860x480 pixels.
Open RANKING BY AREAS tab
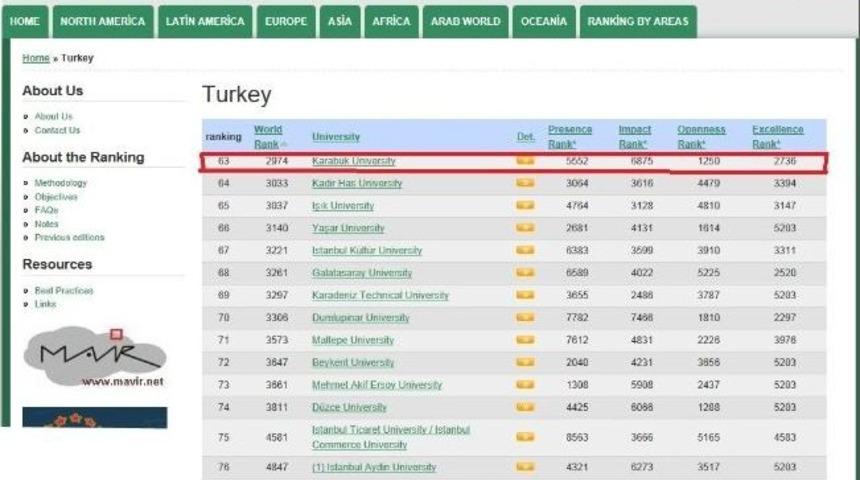638,21
